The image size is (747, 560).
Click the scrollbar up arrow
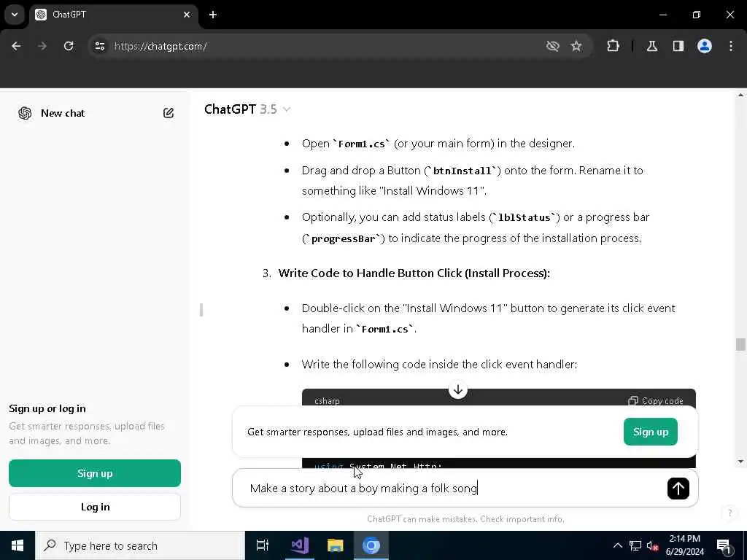click(740, 96)
